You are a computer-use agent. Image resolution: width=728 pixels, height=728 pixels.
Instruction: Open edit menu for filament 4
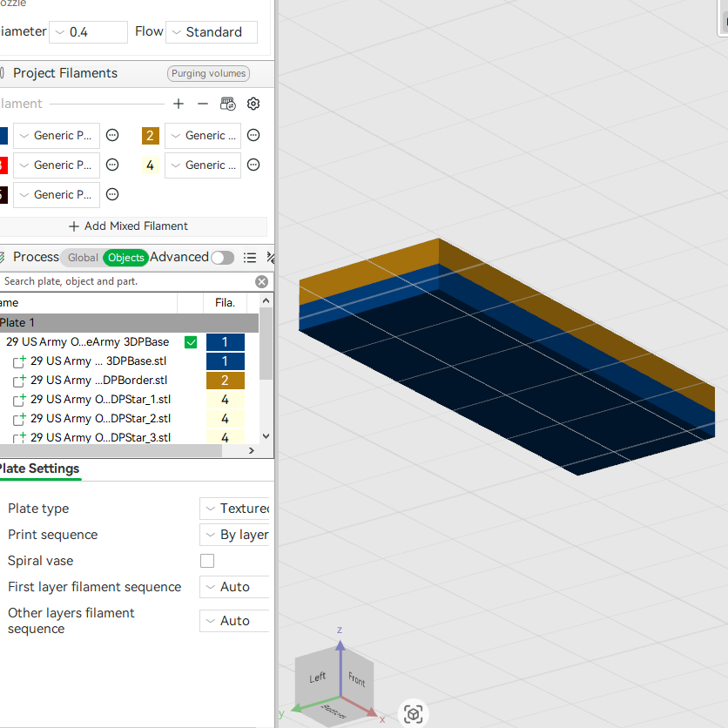(x=253, y=165)
